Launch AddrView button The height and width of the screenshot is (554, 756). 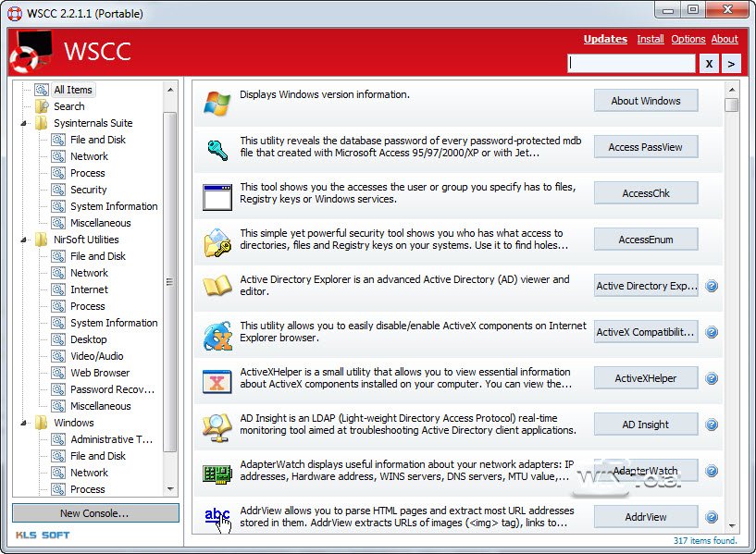coord(646,517)
